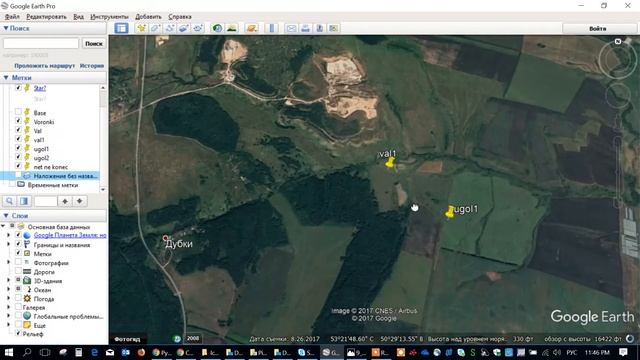Open the Добавить menu
The width and height of the screenshot is (640, 360).
pyautogui.click(x=148, y=17)
